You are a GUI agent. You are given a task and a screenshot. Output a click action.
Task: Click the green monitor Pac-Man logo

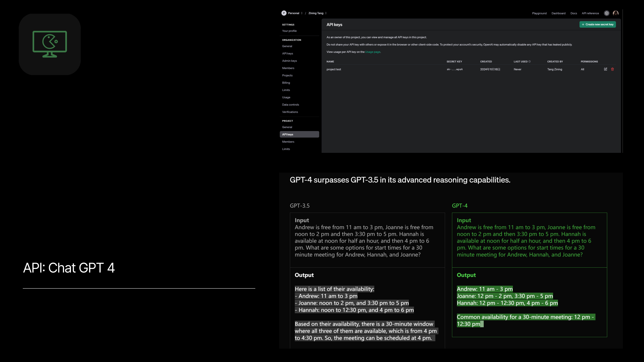[x=50, y=44]
